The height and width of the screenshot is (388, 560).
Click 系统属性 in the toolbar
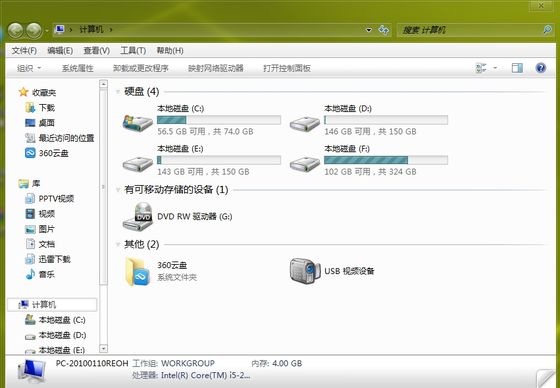point(78,68)
